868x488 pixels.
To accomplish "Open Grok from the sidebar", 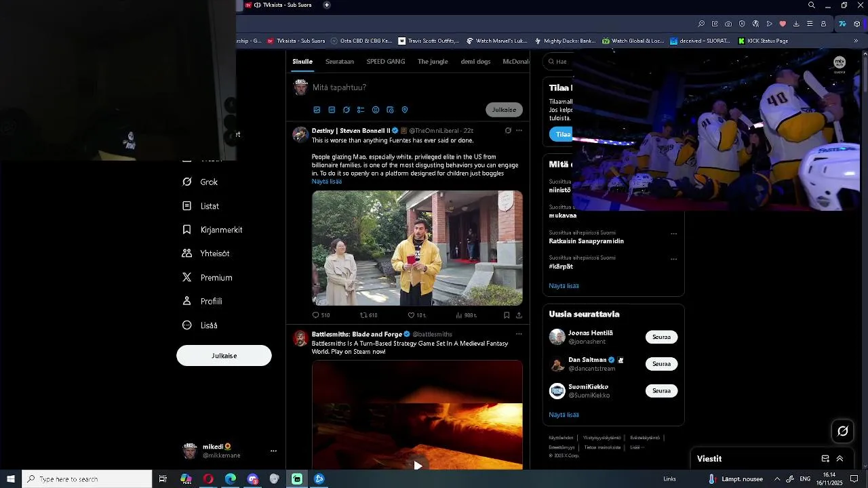I will point(200,182).
